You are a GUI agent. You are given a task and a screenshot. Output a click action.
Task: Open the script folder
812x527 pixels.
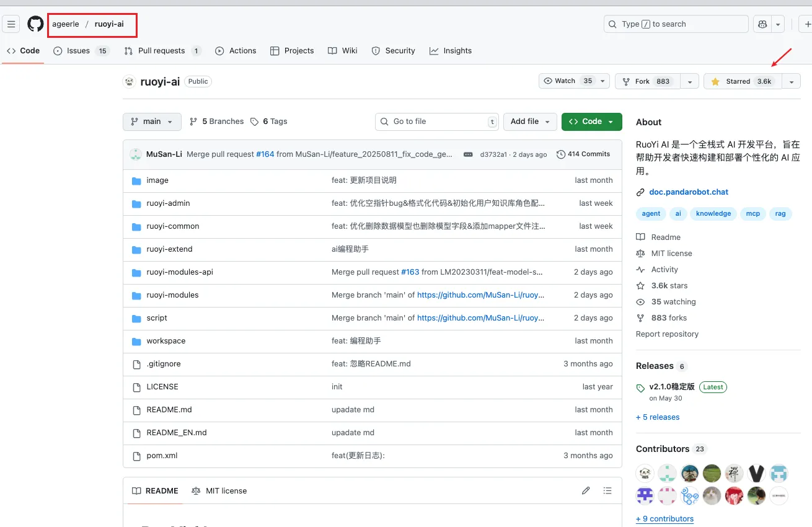point(157,318)
